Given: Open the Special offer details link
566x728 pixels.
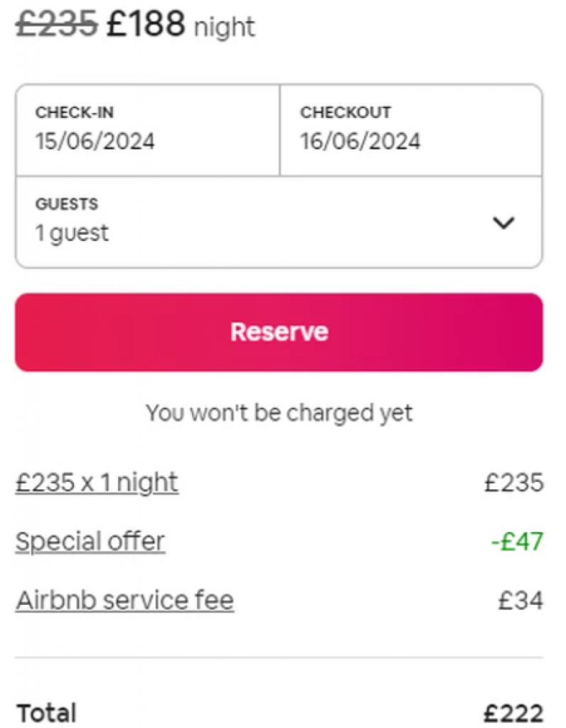Looking at the screenshot, I should [90, 542].
